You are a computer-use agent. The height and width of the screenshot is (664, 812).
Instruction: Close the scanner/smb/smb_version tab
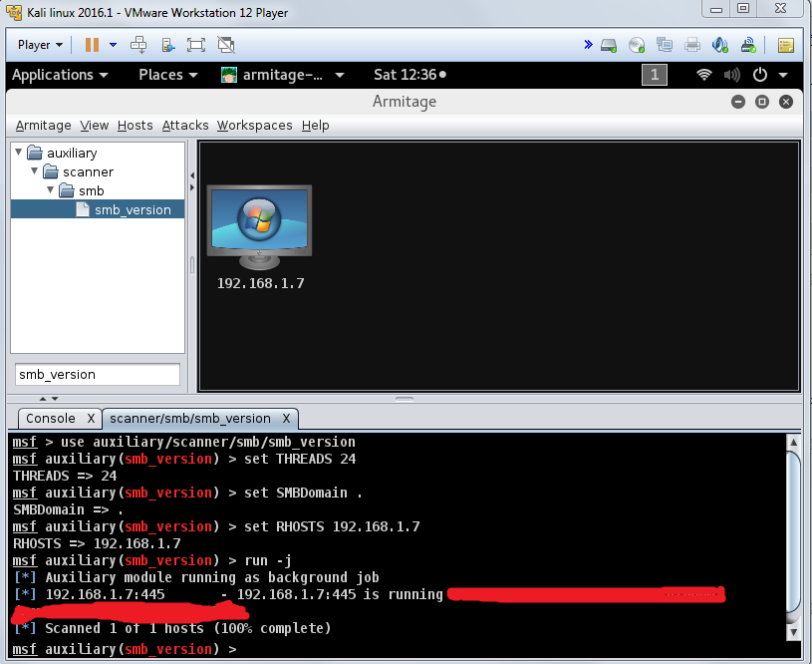click(286, 418)
